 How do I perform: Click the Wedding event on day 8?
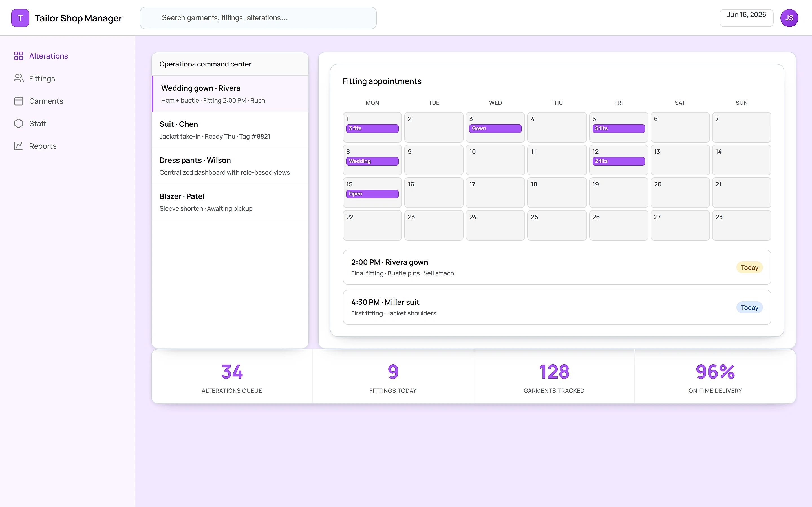[372, 161]
